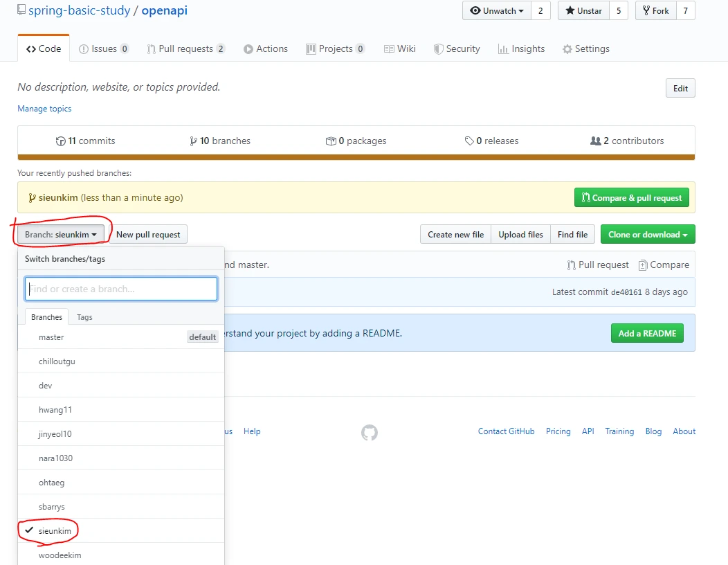This screenshot has height=565, width=728.
Task: Switch to the dev branch
Action: [121, 385]
